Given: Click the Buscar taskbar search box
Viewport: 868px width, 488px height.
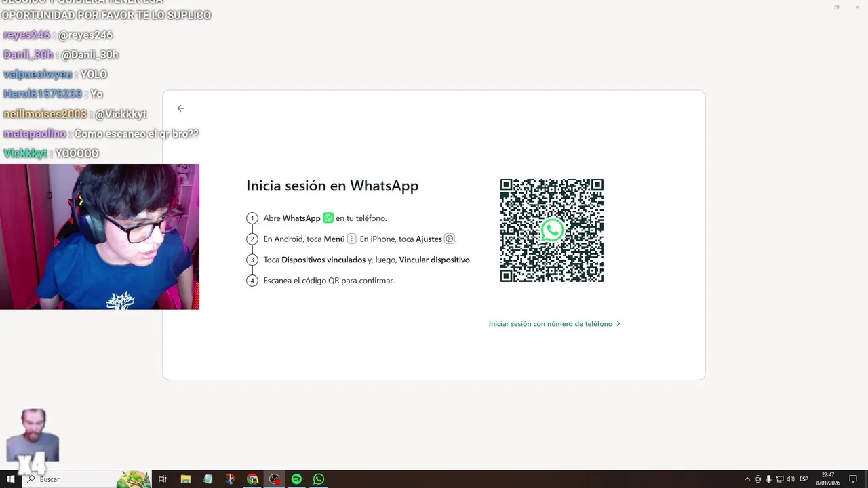Looking at the screenshot, I should coord(88,479).
